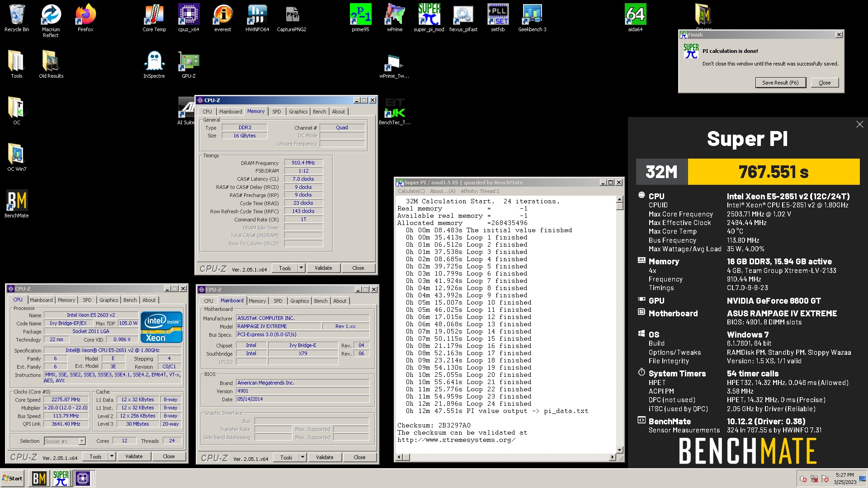The image size is (868, 488).
Task: Expand Tools dropdown arrow in CPU tab CPU-Z window
Action: 112,456
